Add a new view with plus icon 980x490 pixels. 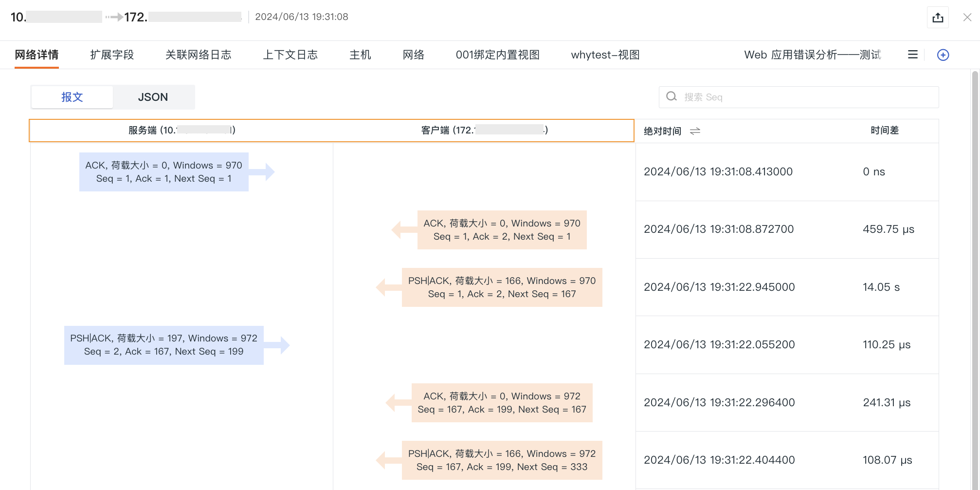[x=943, y=55]
